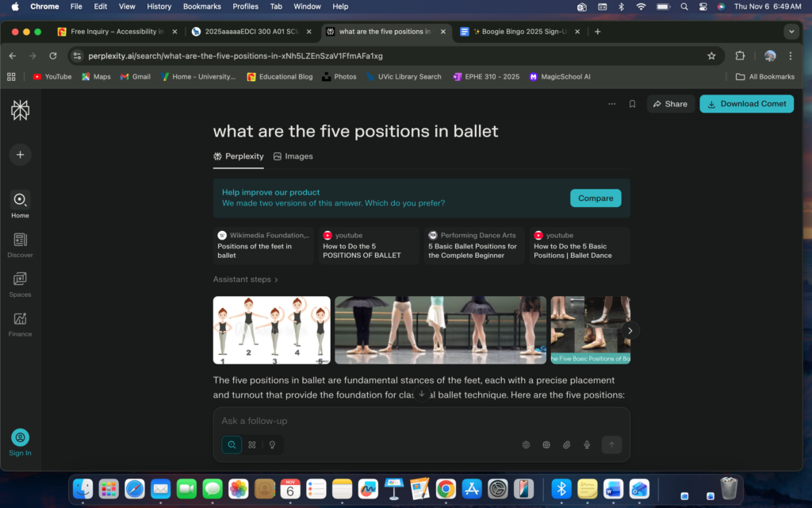This screenshot has height=508, width=812.
Task: Select the Search mode toggle in follow-up box
Action: coord(232,445)
